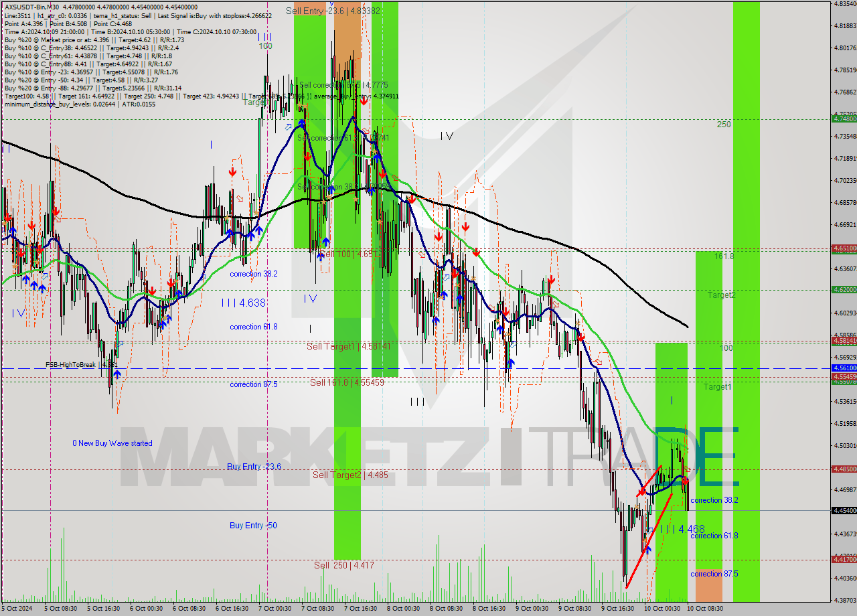857x616 pixels.
Task: Click the red 4.55459 price tag
Action: [844, 376]
